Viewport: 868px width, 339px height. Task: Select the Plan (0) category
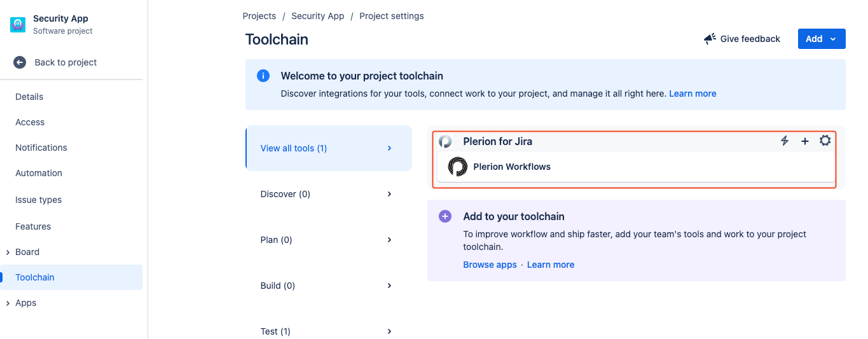coord(329,240)
